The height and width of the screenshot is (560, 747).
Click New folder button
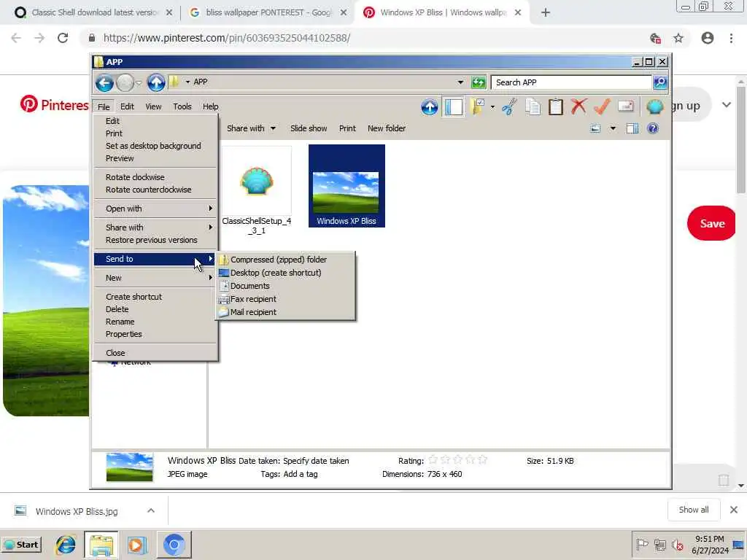click(x=387, y=128)
